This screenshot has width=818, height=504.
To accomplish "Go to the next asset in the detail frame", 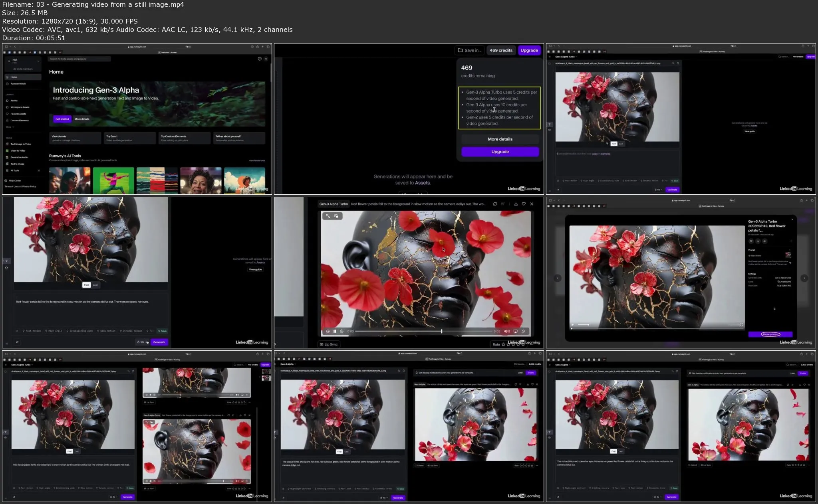I will [x=804, y=278].
